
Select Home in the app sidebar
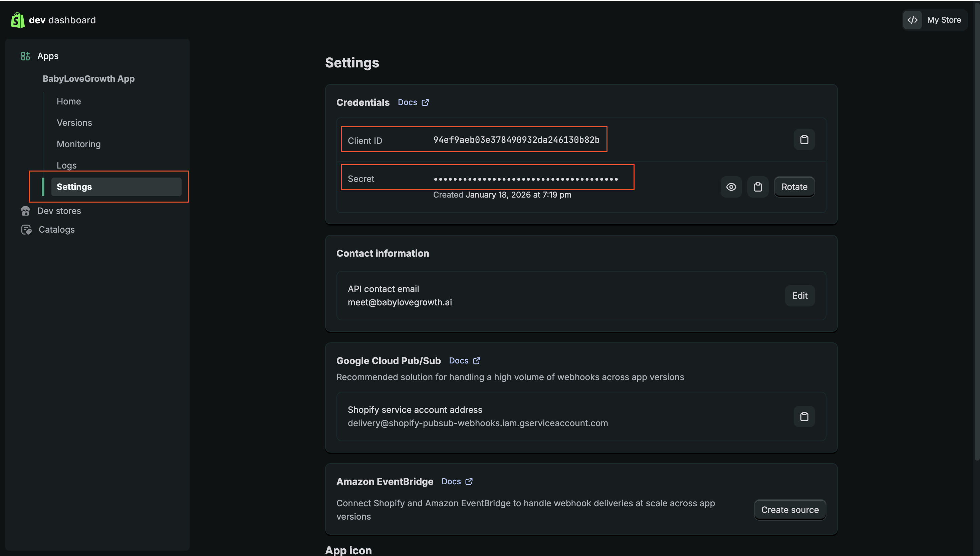point(69,101)
